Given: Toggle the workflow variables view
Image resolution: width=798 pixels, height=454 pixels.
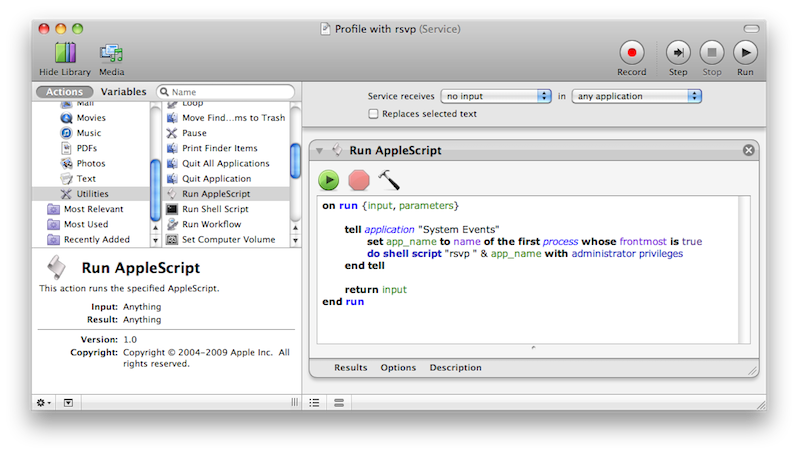Looking at the screenshot, I should click(x=339, y=403).
